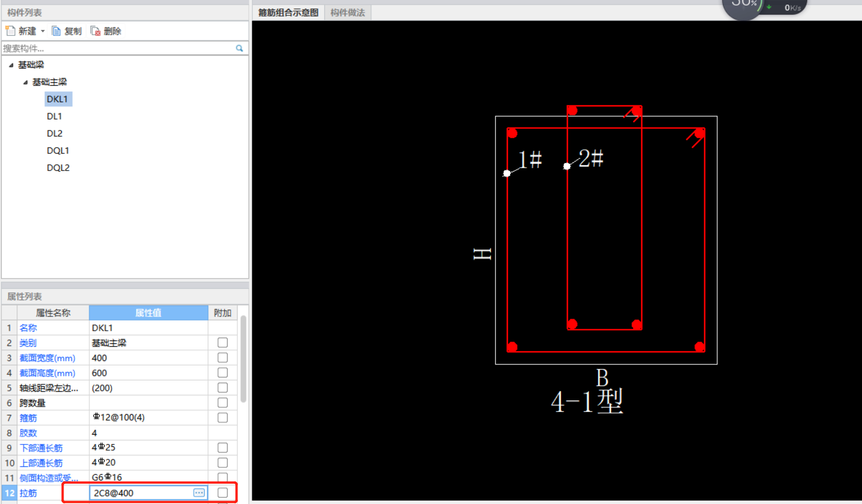
Task: Click the 新建 new component icon
Action: [x=10, y=31]
